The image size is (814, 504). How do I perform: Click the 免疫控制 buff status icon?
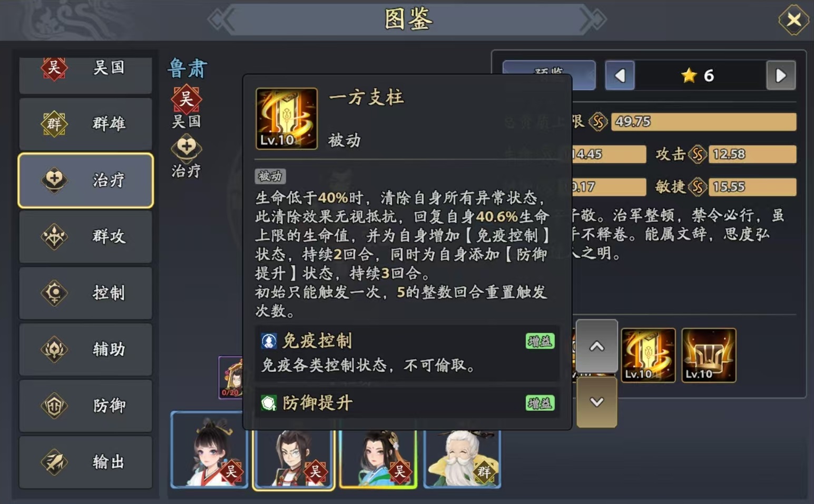269,341
